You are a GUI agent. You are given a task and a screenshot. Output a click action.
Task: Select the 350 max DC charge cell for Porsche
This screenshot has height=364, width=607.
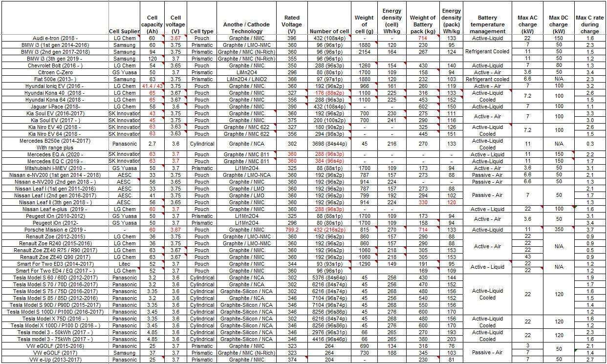tap(558, 230)
